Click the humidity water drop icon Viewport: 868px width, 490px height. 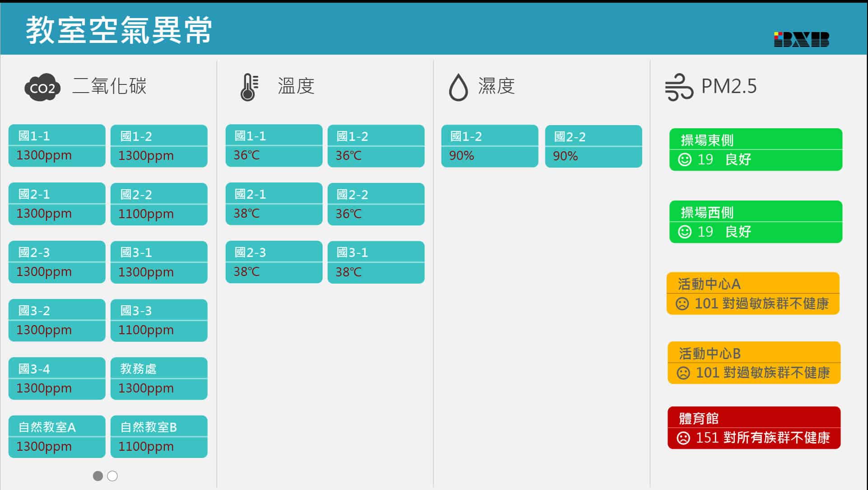(x=458, y=87)
